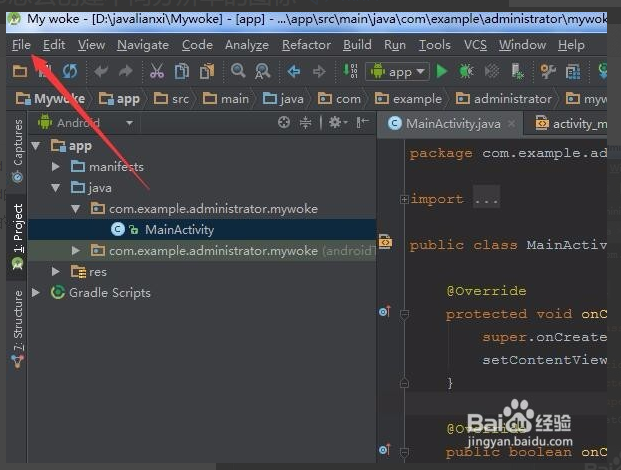Image resolution: width=621 pixels, height=470 pixels.
Task: Click the related XML file gutter icon
Action: point(385,242)
